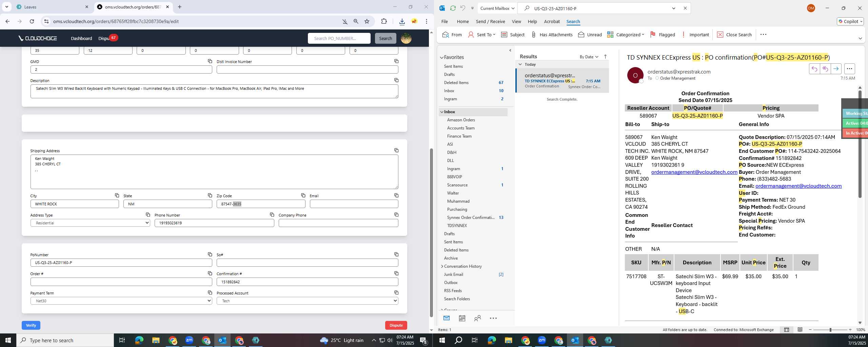Collapse the Inbox folder tree
Viewport: 868px width, 347px height.
(x=442, y=112)
